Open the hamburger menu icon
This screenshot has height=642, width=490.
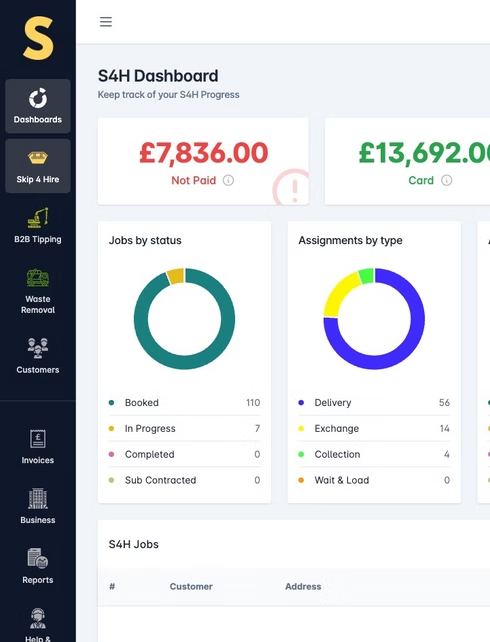click(106, 22)
